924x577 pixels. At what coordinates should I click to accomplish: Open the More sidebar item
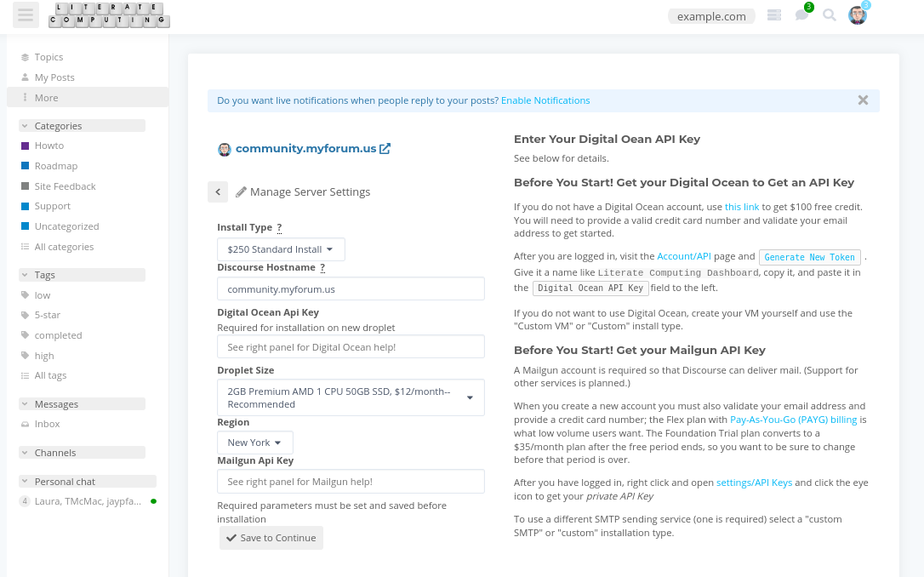(x=88, y=98)
